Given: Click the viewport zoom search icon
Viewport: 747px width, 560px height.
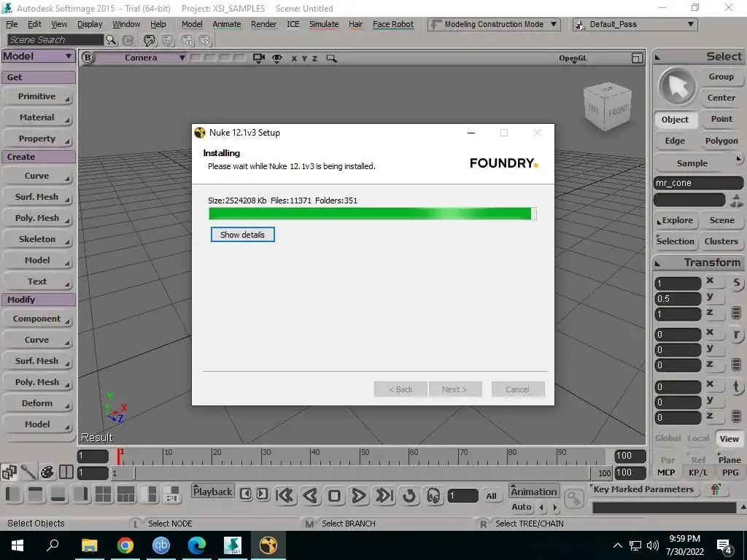Looking at the screenshot, I should [x=332, y=58].
